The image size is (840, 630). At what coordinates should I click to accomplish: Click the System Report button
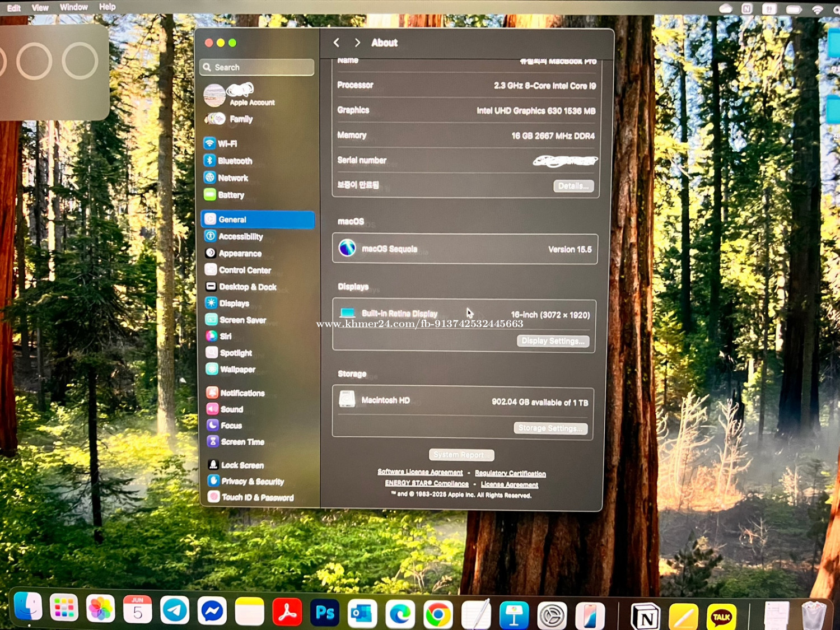(461, 455)
